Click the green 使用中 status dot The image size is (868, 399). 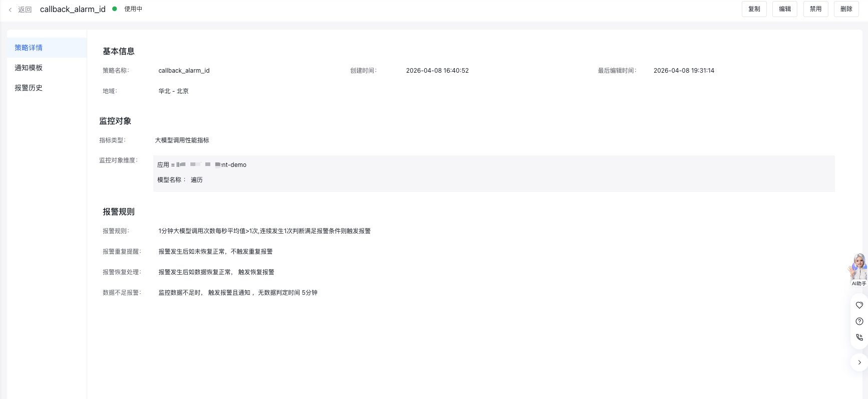[x=115, y=9]
